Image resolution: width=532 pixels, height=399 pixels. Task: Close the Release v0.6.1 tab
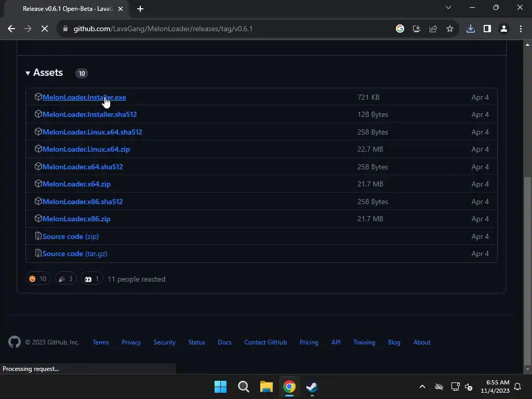[121, 9]
